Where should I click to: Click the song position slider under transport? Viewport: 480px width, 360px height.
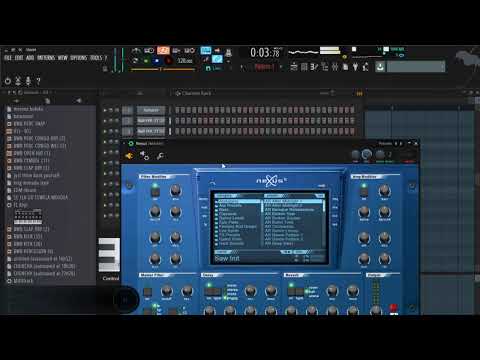[x=163, y=69]
